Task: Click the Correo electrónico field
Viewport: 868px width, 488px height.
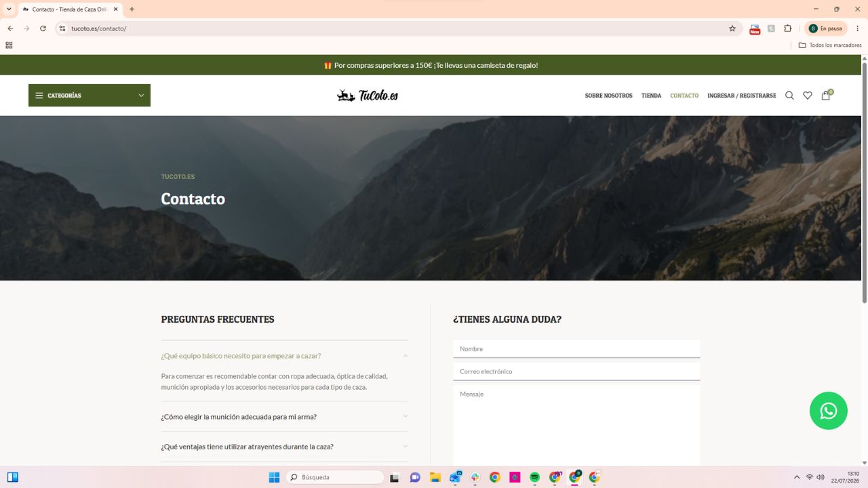Action: (576, 371)
